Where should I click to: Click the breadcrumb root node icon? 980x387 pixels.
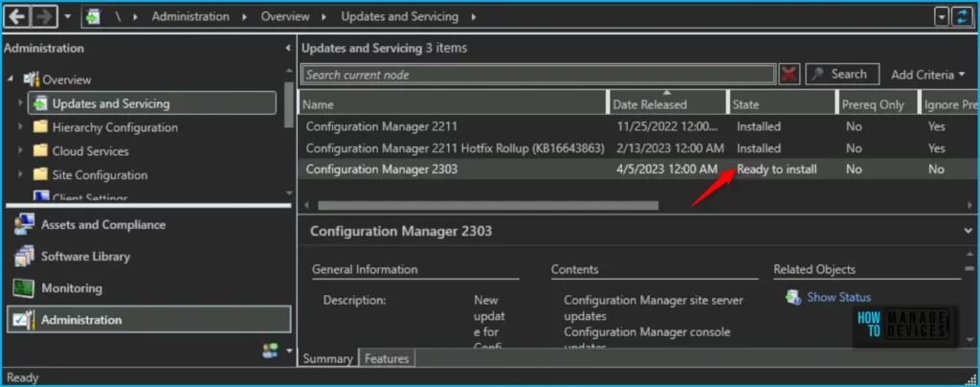pos(95,17)
